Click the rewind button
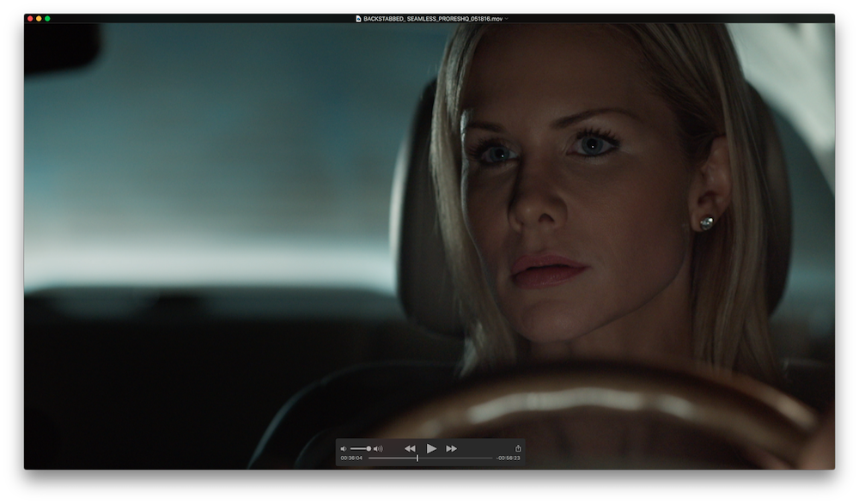The height and width of the screenshot is (504, 859). click(x=410, y=448)
